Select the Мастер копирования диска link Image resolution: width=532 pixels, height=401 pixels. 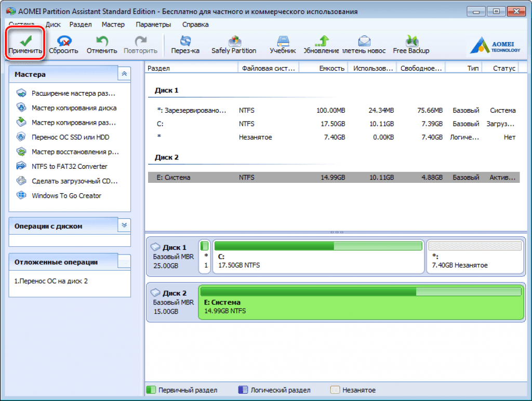[74, 108]
